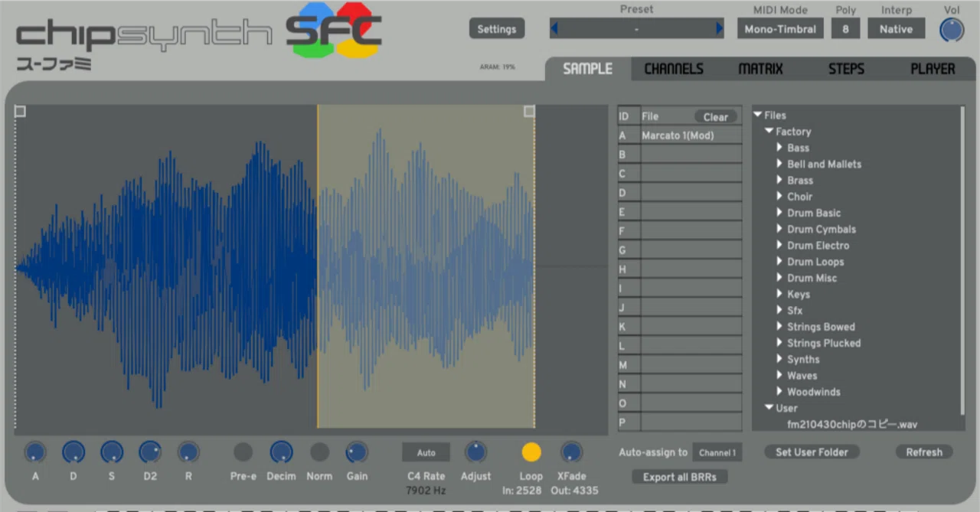Collapse the Files tree root

point(757,116)
